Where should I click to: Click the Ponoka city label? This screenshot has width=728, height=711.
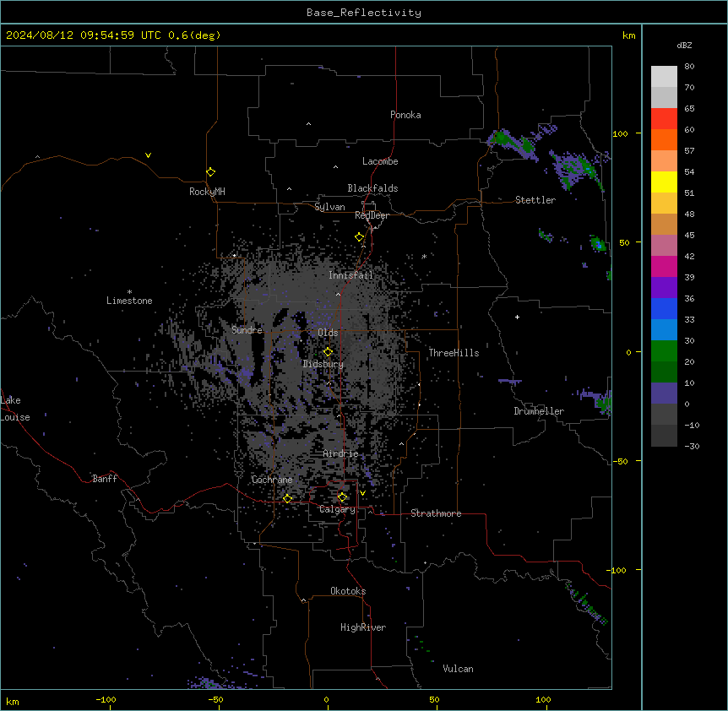pyautogui.click(x=405, y=115)
